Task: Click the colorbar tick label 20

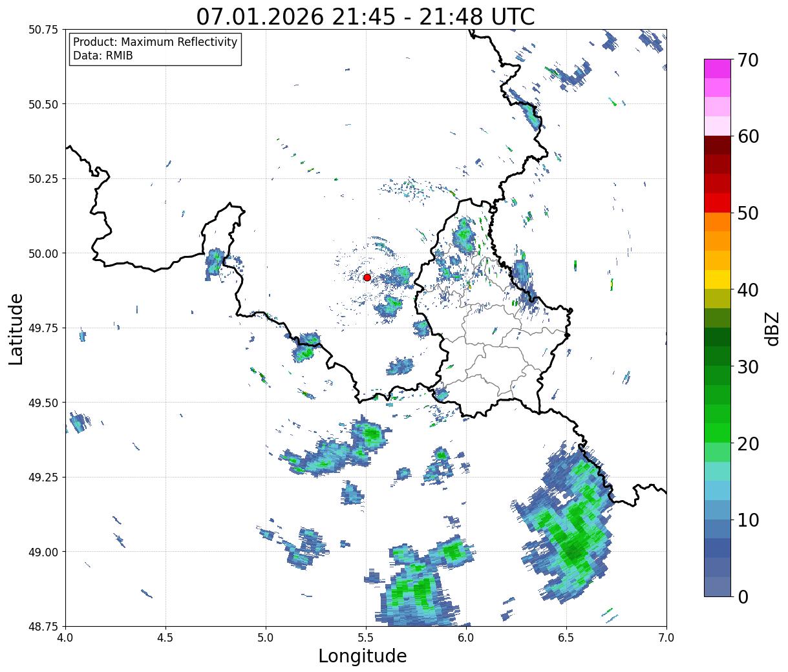Action: tap(748, 444)
